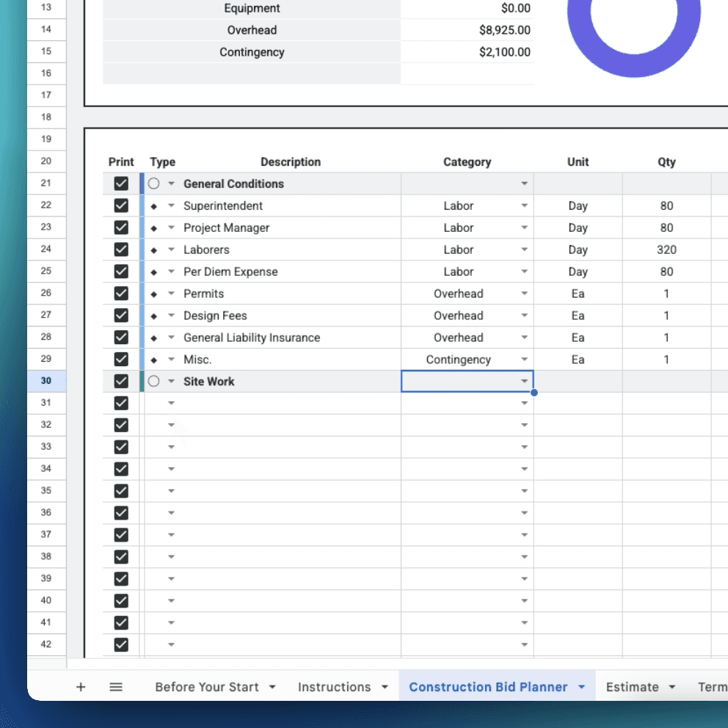The height and width of the screenshot is (728, 728).
Task: Click the add sheet plus icon
Action: pyautogui.click(x=81, y=687)
